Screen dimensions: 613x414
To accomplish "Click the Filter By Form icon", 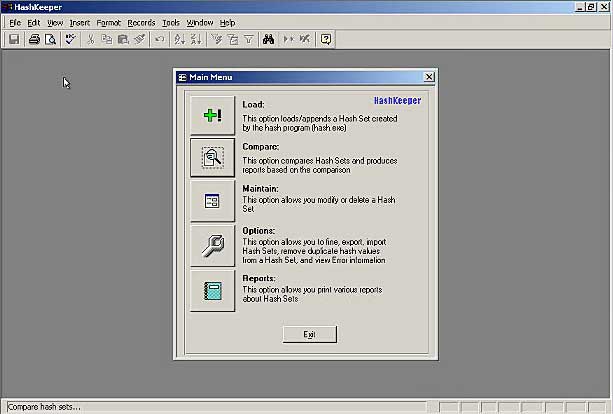I will 233,39.
